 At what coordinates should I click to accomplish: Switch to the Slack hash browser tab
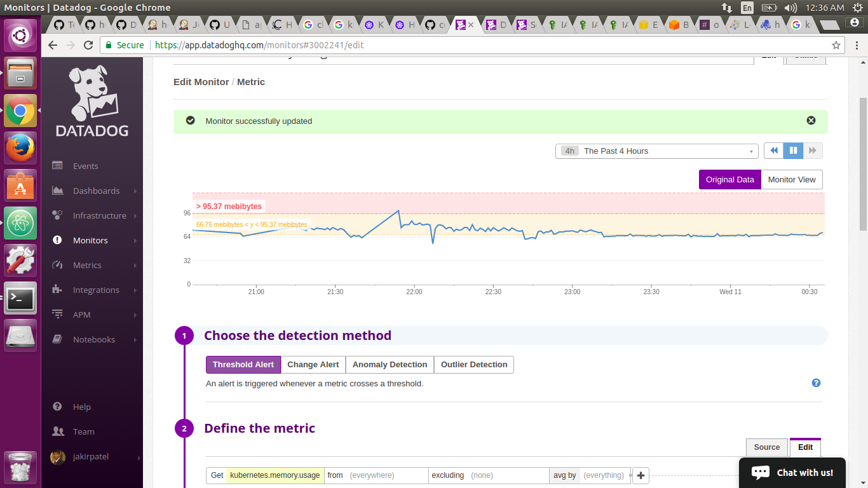click(x=710, y=25)
